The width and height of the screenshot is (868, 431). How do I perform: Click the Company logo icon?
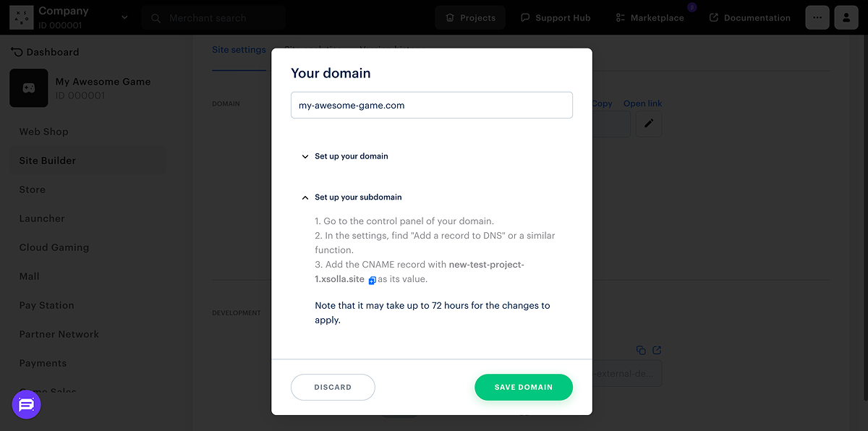point(21,17)
